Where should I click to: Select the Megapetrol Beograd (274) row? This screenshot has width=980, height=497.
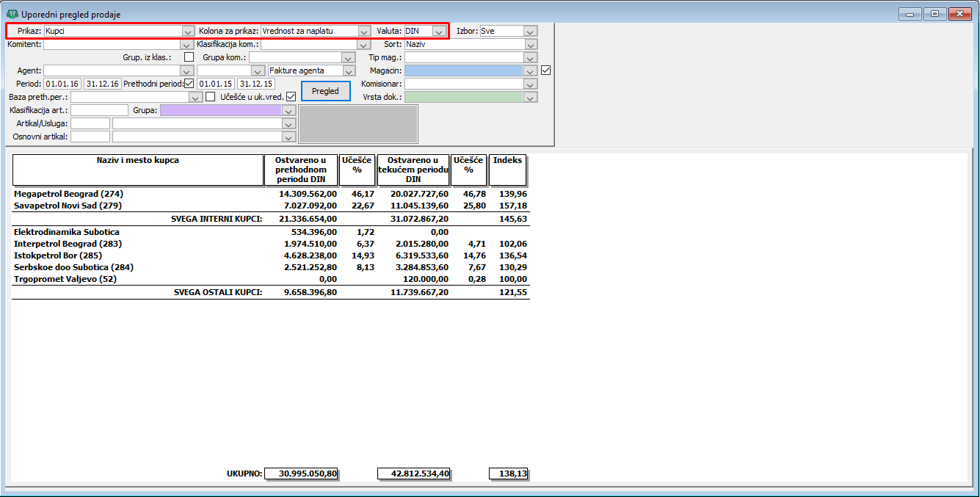(69, 194)
